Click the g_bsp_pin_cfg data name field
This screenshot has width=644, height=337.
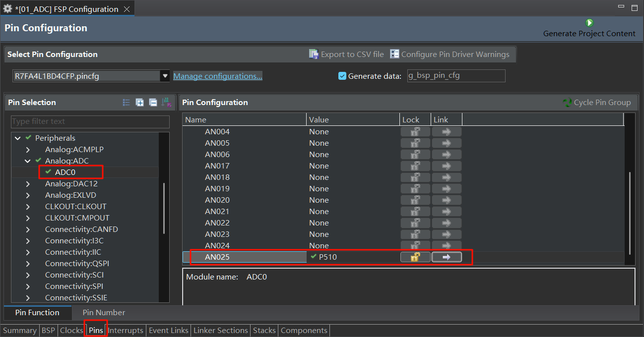click(456, 76)
